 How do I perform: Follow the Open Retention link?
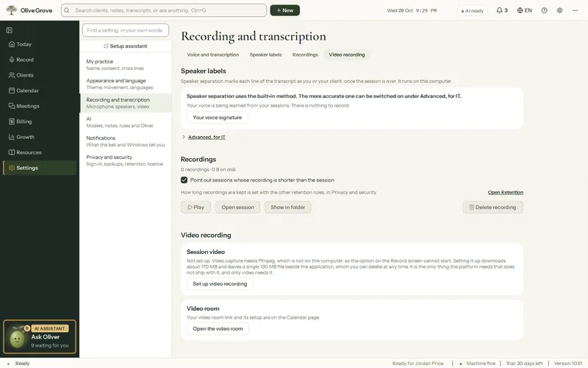(x=505, y=192)
